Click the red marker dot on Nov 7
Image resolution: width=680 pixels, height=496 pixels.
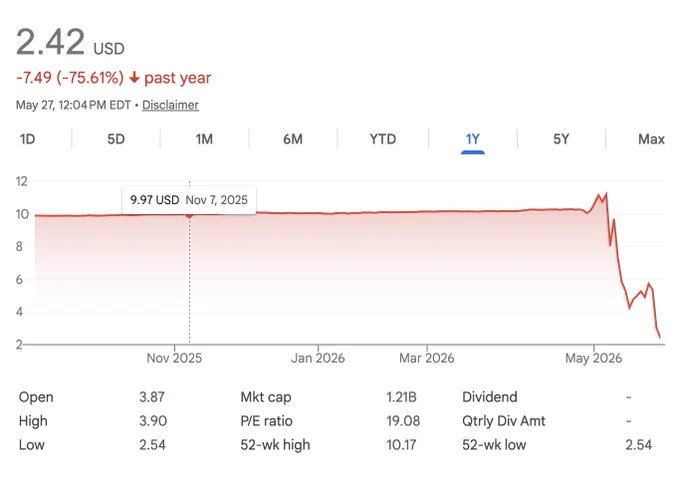[x=190, y=215]
